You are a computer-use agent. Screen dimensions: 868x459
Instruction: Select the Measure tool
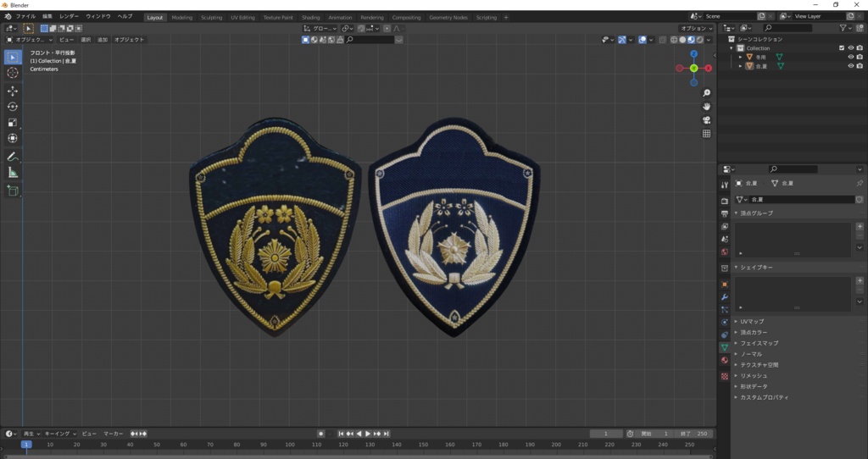[x=13, y=173]
